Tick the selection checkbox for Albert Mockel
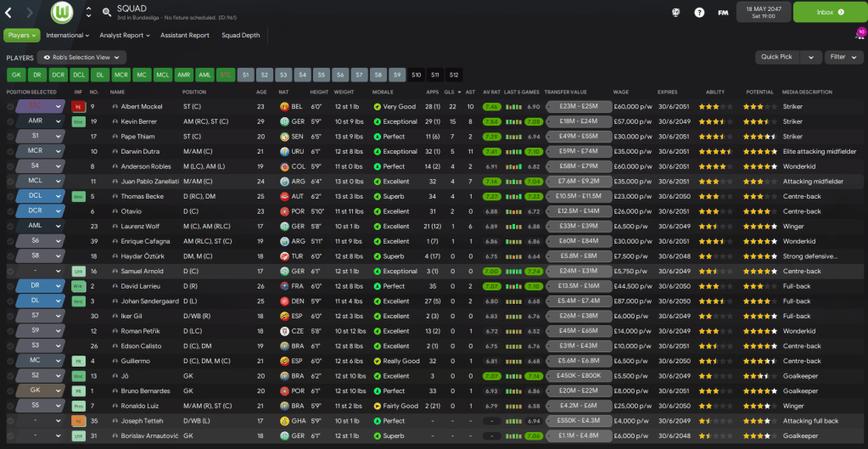Viewport: 868px width, 449px height. pyautogui.click(x=10, y=107)
